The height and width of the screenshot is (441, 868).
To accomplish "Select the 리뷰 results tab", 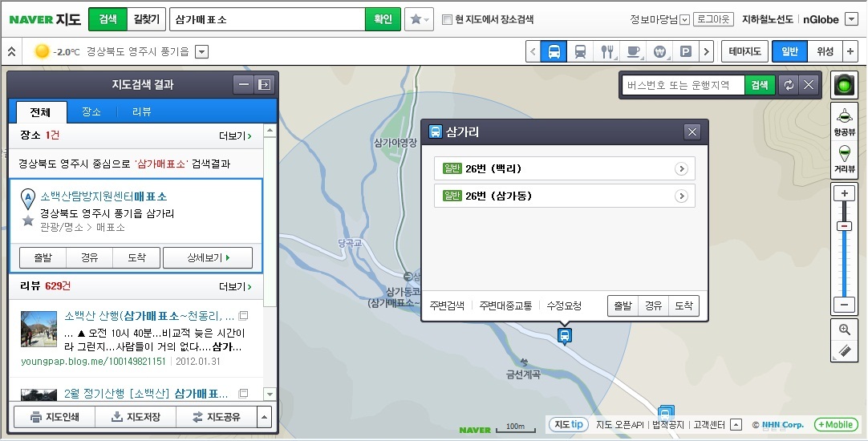I will point(142,111).
